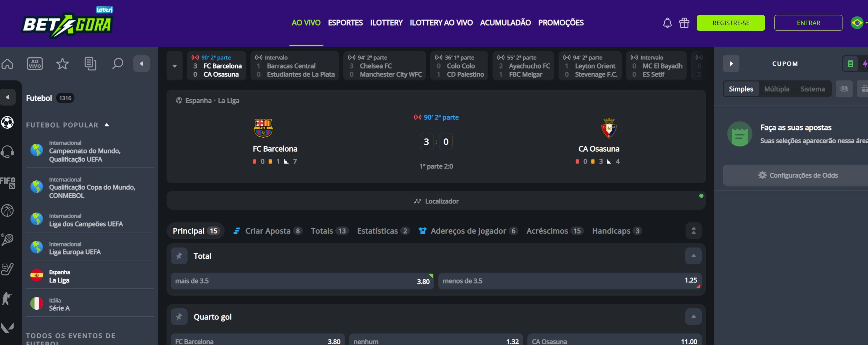Viewport: 868px width, 345px height.
Task: Pin the Quarto gol market
Action: (x=179, y=317)
